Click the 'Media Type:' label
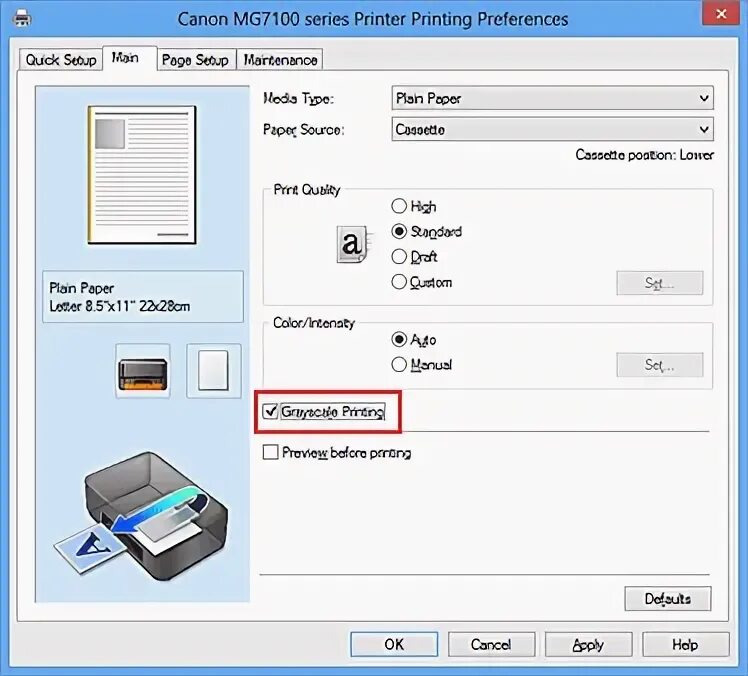The width and height of the screenshot is (748, 676). click(299, 99)
